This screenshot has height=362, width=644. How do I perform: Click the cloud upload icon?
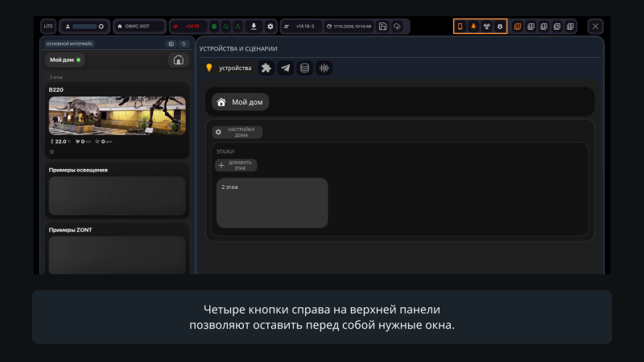[397, 27]
